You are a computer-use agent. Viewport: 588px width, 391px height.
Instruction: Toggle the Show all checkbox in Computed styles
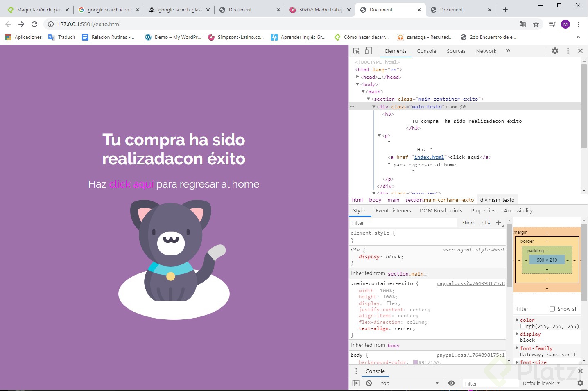[x=552, y=309]
